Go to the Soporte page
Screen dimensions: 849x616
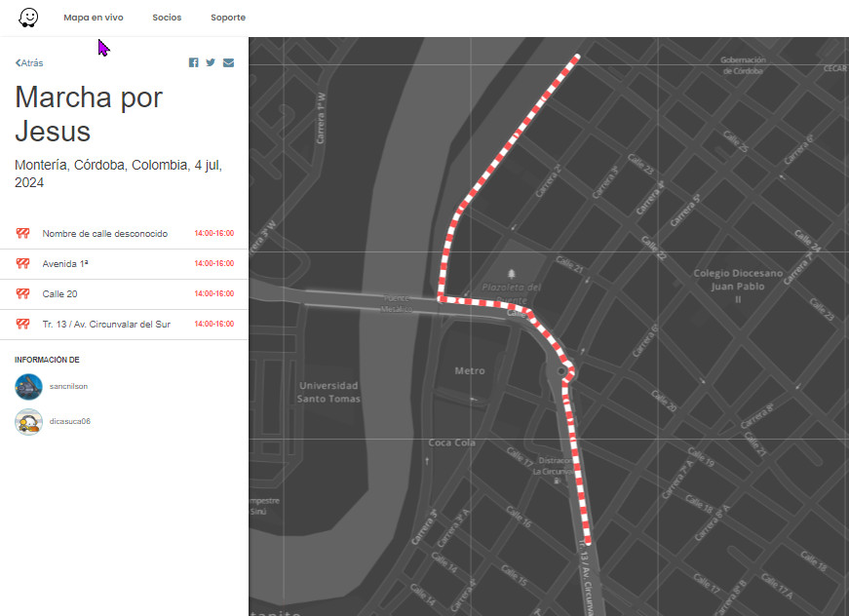(x=228, y=18)
